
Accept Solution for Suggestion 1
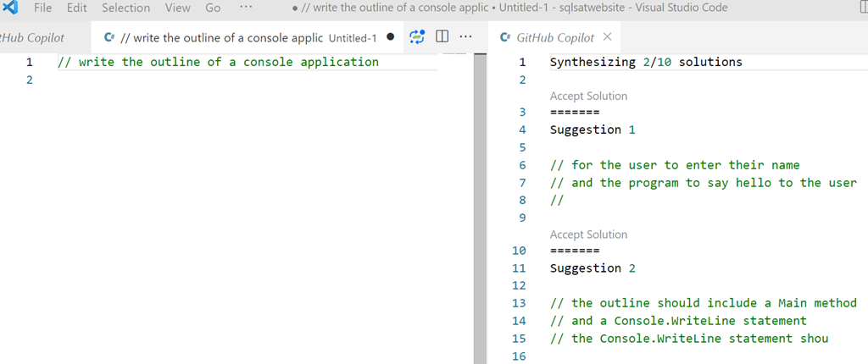(x=588, y=97)
